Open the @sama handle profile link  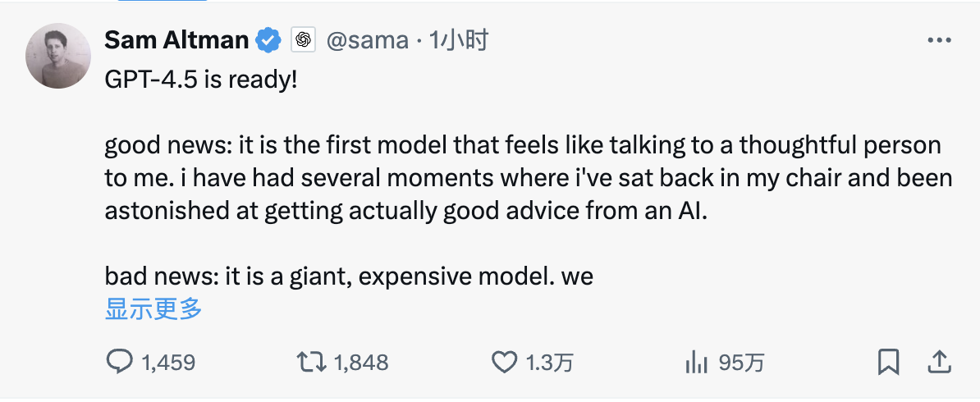366,39
